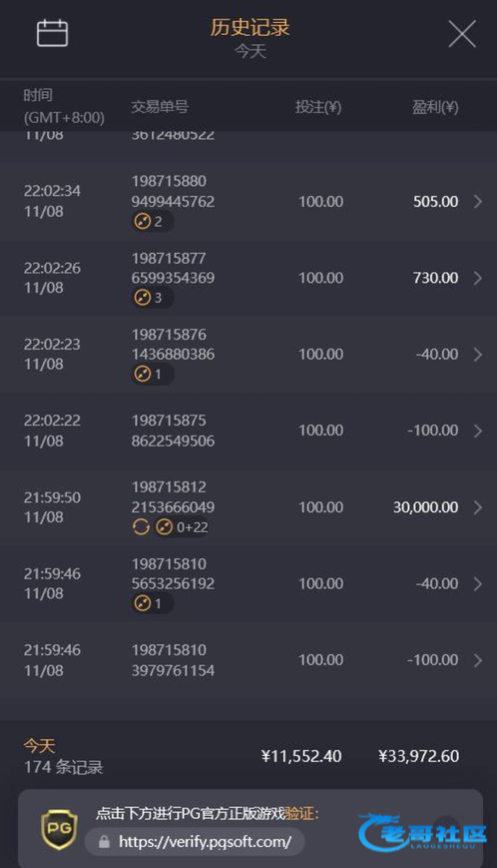Expand the 30,000.00 win record chevron
The width and height of the screenshot is (497, 868).
pyautogui.click(x=478, y=507)
